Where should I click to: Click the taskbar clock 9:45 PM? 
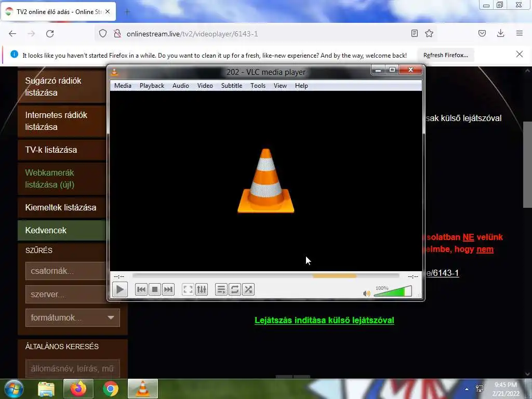coord(506,385)
